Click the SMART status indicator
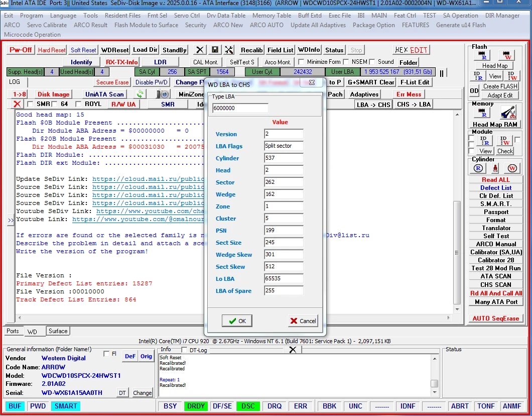 point(66,406)
